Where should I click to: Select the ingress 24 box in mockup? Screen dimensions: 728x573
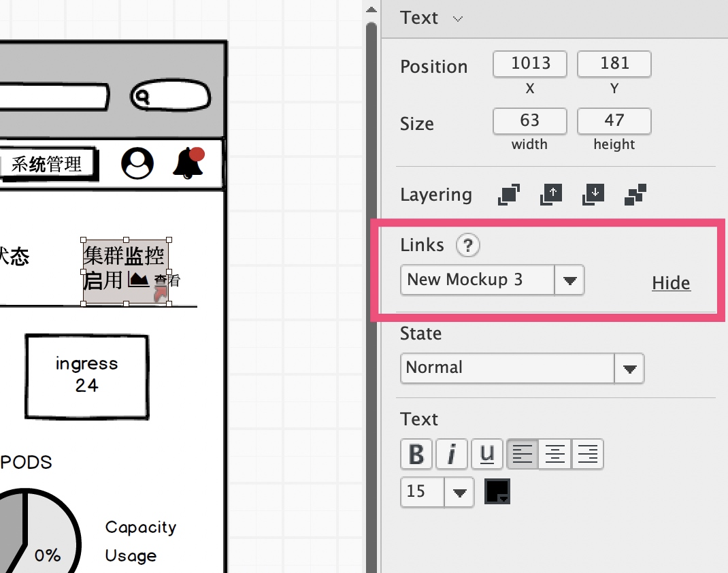point(87,376)
